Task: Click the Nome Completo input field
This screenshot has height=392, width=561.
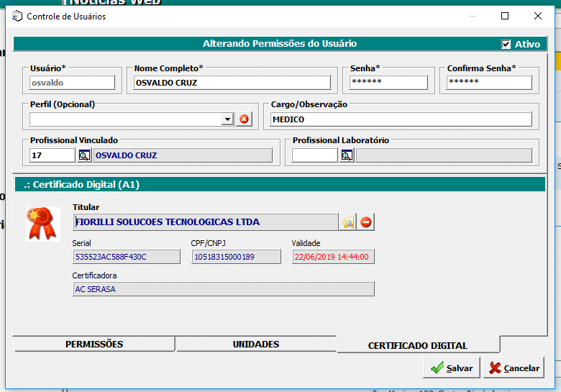Action: click(x=232, y=83)
